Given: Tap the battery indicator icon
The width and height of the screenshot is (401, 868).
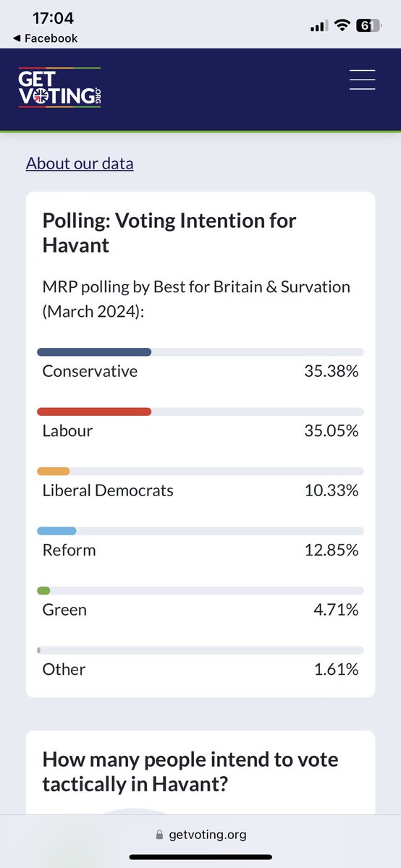Looking at the screenshot, I should coord(368,25).
